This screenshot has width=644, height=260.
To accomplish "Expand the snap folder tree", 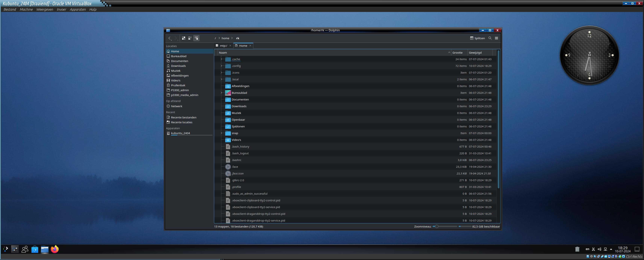I will point(221,133).
